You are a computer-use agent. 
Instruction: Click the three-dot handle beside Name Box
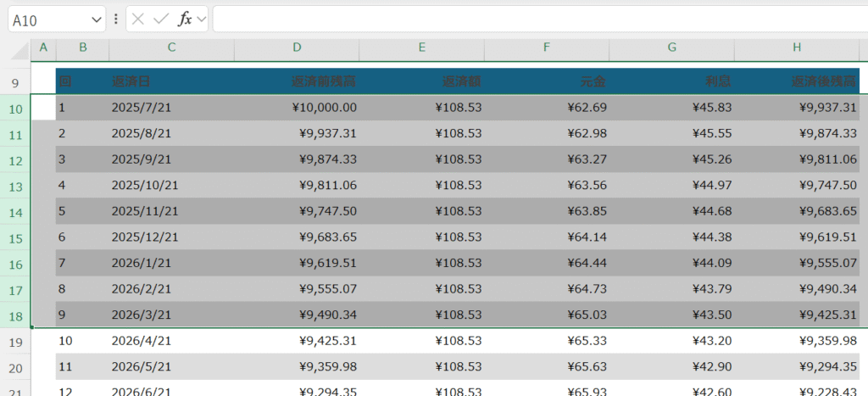(x=115, y=20)
